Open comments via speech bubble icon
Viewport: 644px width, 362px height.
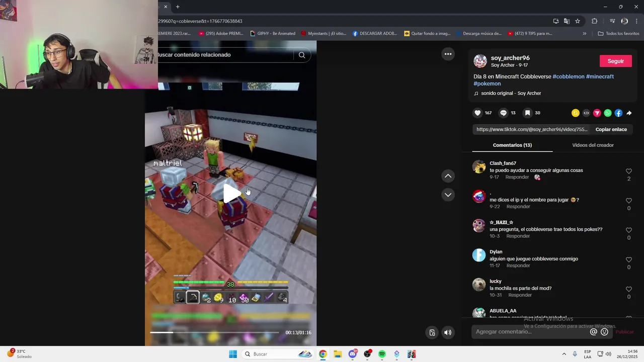pos(503,113)
